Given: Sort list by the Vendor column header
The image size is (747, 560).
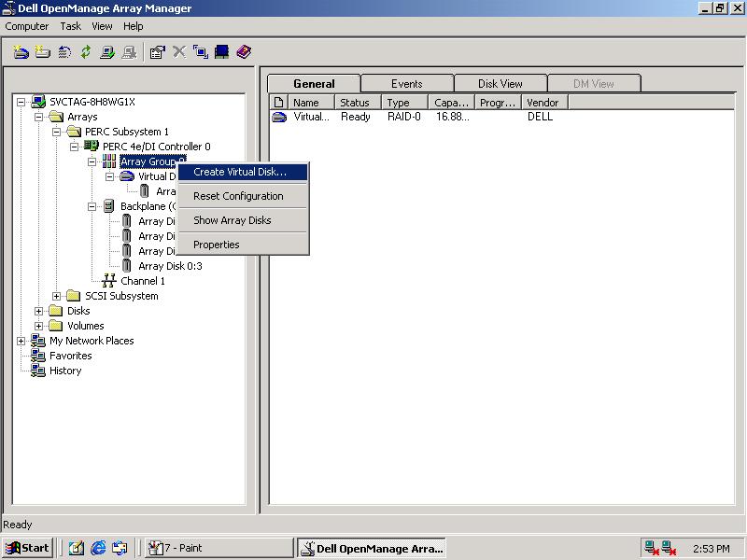Looking at the screenshot, I should tap(545, 103).
